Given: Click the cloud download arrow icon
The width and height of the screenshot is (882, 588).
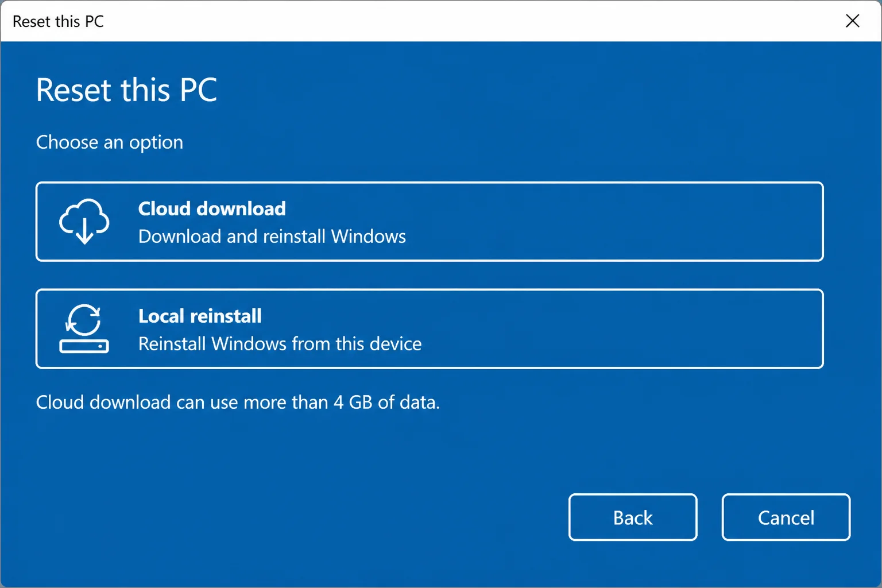Looking at the screenshot, I should coord(84,222).
